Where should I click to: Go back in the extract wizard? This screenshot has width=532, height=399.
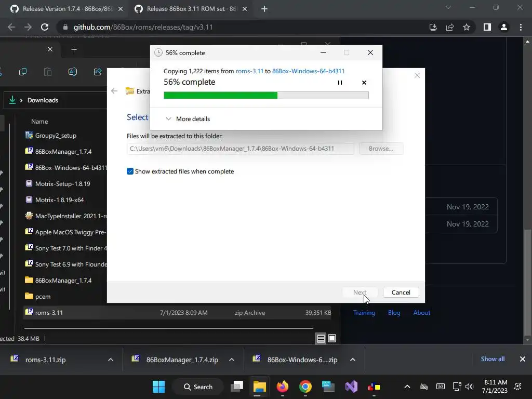pos(114,91)
